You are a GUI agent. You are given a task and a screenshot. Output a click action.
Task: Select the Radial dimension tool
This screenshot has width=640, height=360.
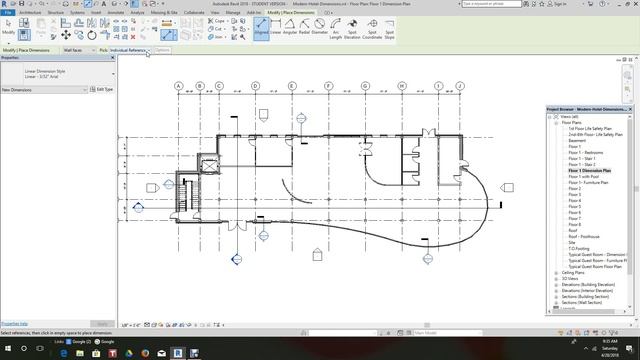click(304, 27)
